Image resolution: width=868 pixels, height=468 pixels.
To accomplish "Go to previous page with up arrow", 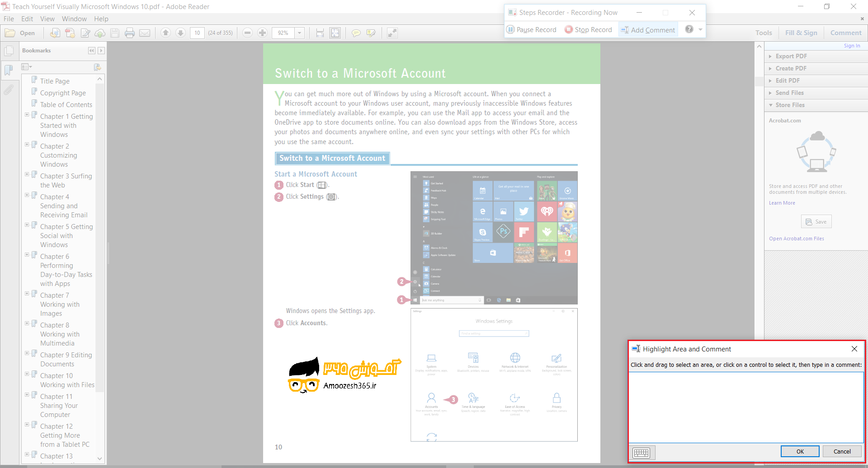I will coord(166,33).
